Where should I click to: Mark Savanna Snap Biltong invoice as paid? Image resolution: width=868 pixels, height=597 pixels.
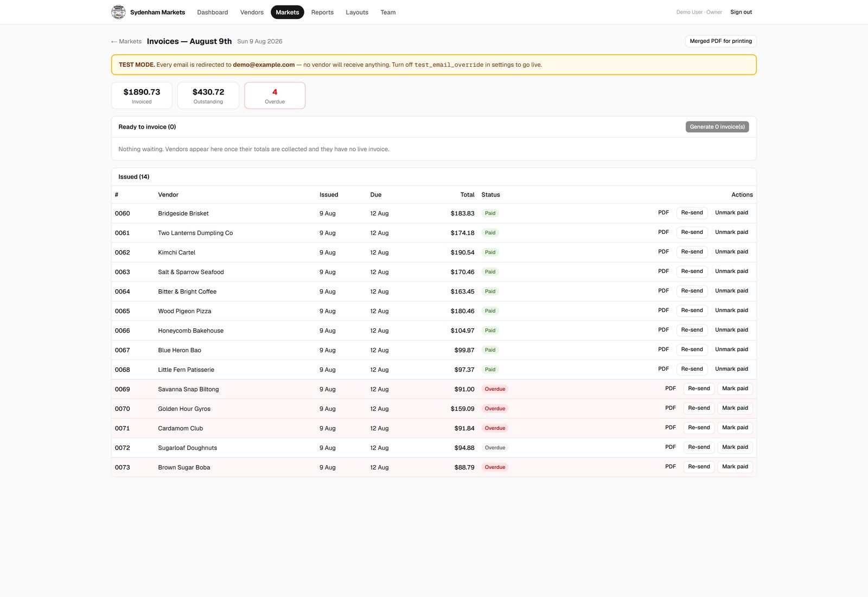[735, 389]
